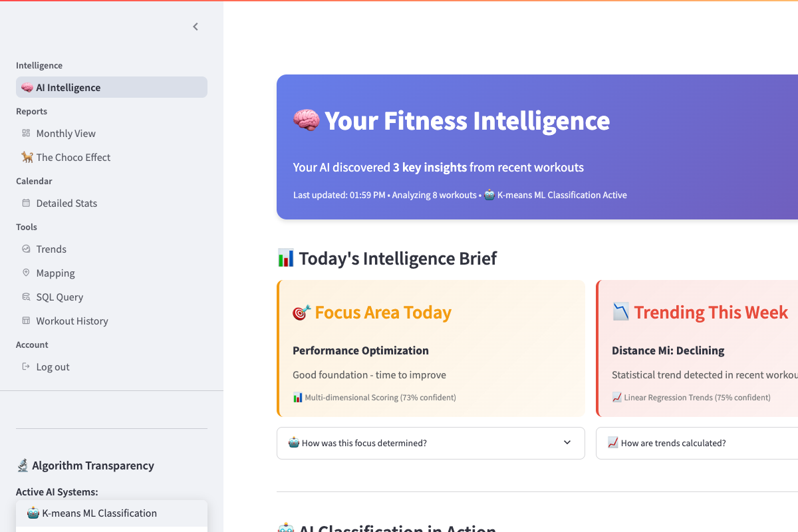The image size is (798, 532).
Task: Click the Detailed Stats calendar icon
Action: [x=26, y=203]
